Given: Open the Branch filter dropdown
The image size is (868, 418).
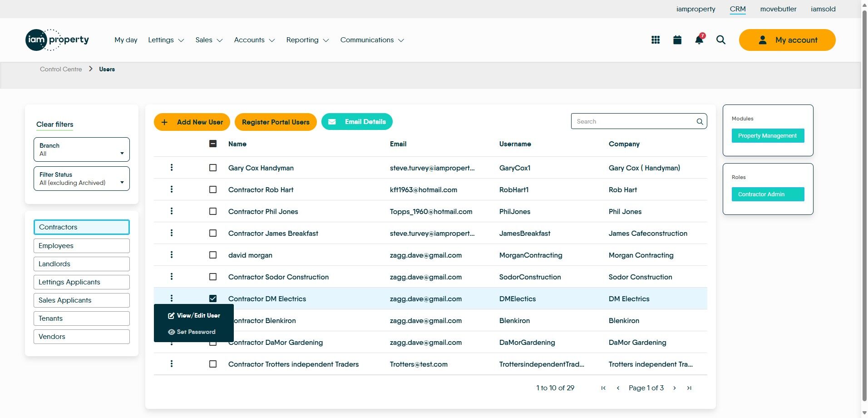Looking at the screenshot, I should coord(82,149).
